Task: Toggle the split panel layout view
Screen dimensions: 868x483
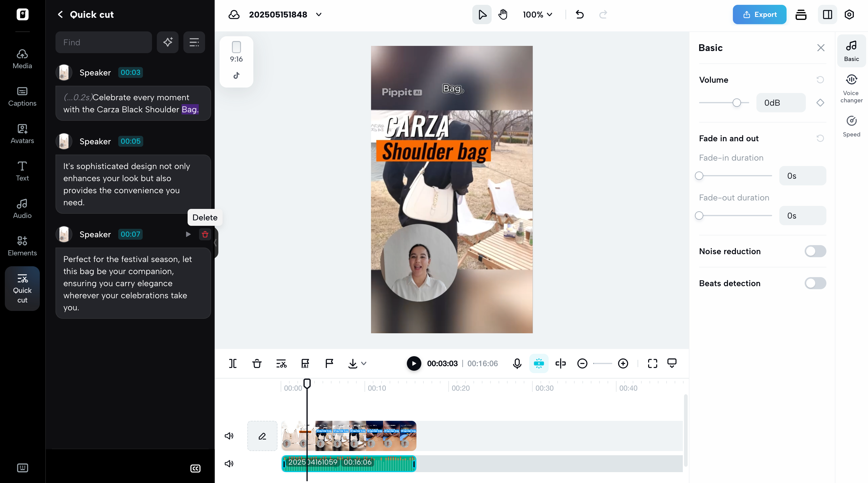Action: tap(828, 14)
